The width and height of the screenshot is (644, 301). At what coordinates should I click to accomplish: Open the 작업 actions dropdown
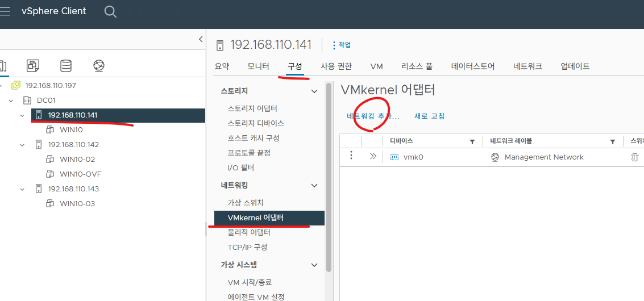click(x=341, y=45)
